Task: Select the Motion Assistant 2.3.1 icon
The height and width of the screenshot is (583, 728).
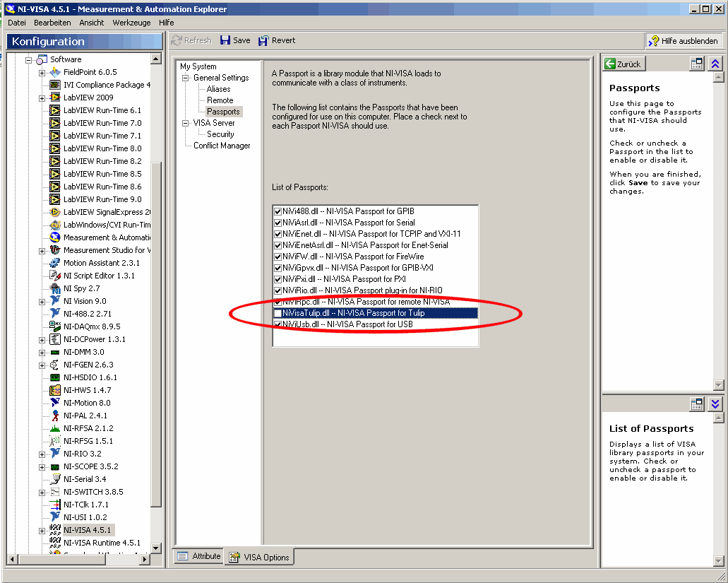Action: coord(55,262)
